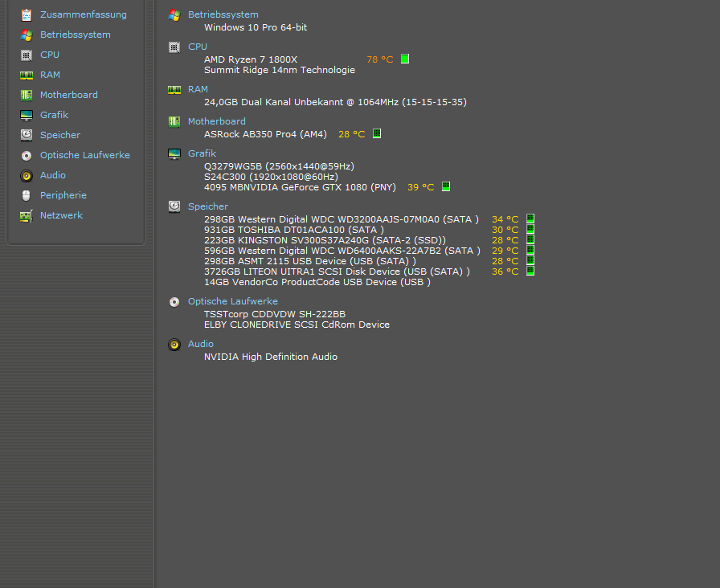Select RAM in the sidebar
The height and width of the screenshot is (588, 720).
50,75
